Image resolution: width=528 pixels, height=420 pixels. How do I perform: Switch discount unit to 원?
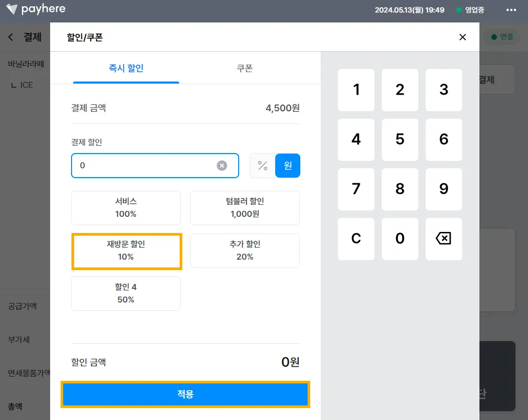point(288,166)
